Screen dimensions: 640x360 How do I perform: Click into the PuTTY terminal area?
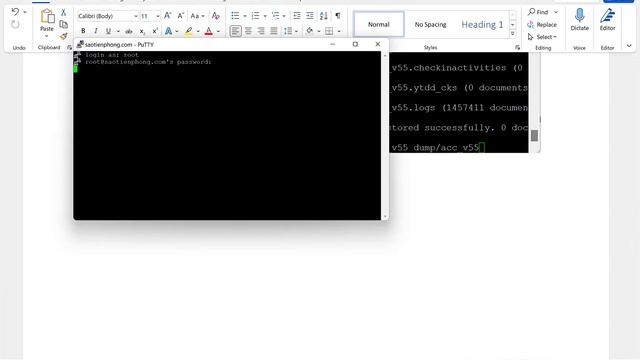[227, 135]
